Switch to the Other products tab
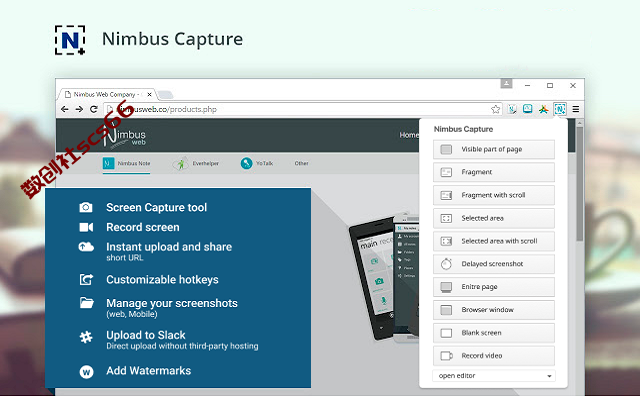This screenshot has width=640, height=400. coord(302,163)
